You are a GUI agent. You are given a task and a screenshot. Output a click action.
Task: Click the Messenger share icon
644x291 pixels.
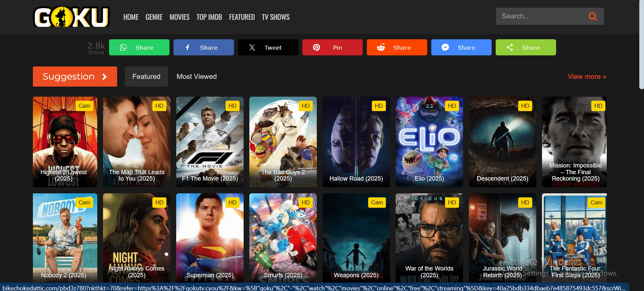click(445, 47)
